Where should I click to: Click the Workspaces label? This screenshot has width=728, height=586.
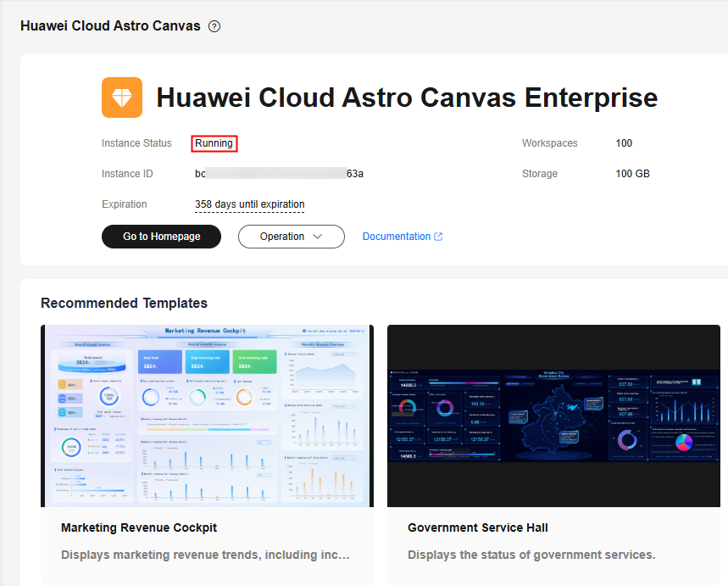click(550, 143)
